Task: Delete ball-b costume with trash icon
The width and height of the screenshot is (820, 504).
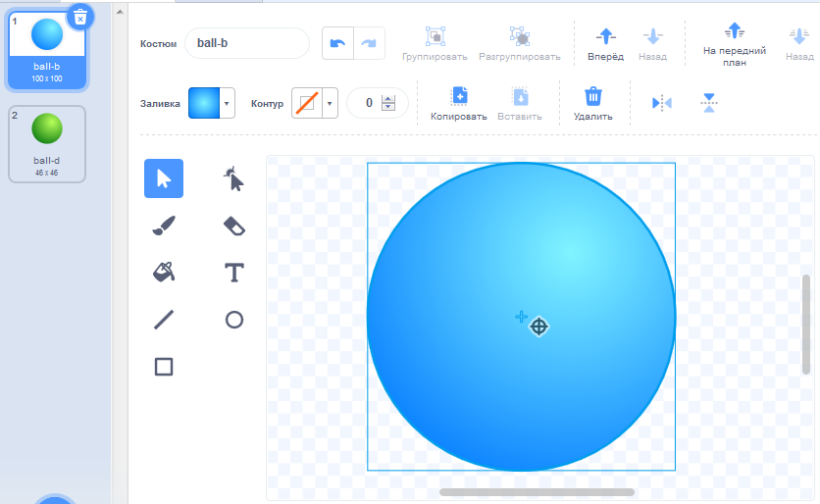Action: [x=80, y=16]
